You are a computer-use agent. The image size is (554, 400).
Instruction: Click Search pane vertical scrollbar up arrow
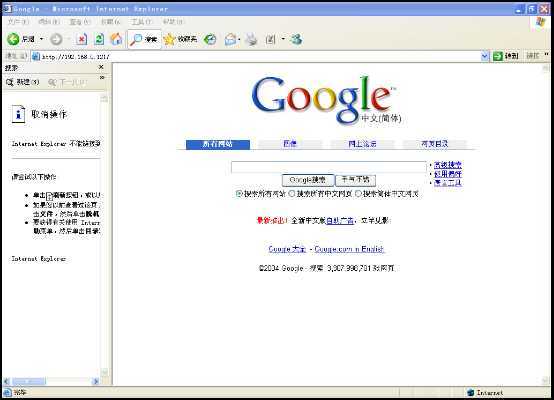click(104, 99)
